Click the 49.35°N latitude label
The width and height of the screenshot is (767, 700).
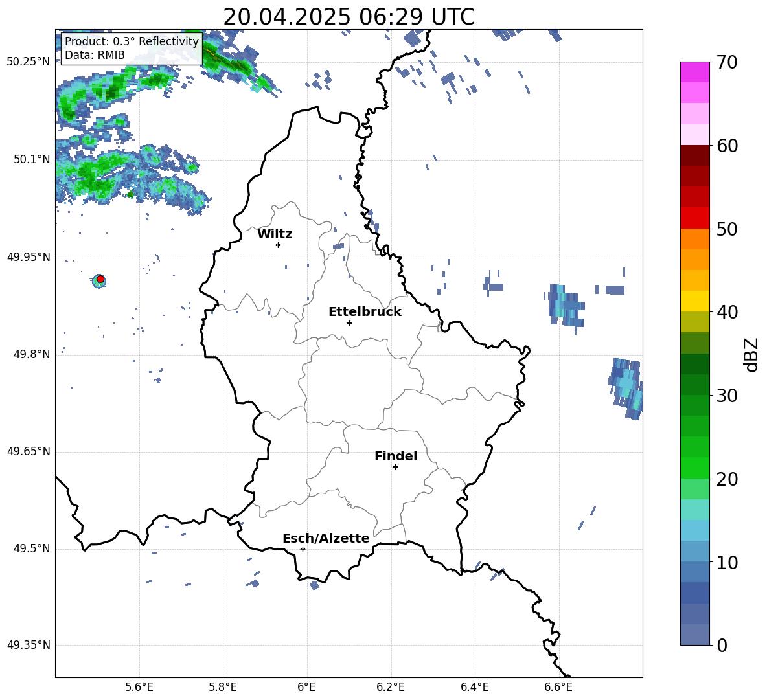(29, 645)
